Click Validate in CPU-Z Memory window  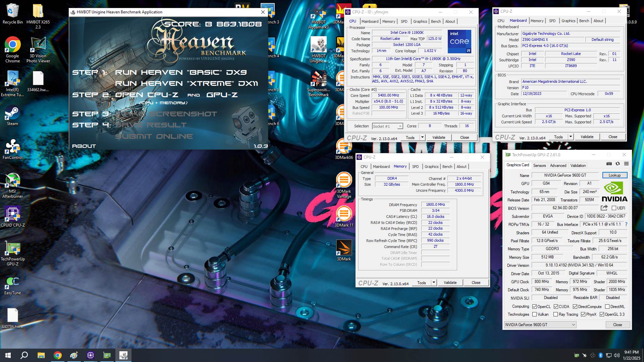[450, 283]
